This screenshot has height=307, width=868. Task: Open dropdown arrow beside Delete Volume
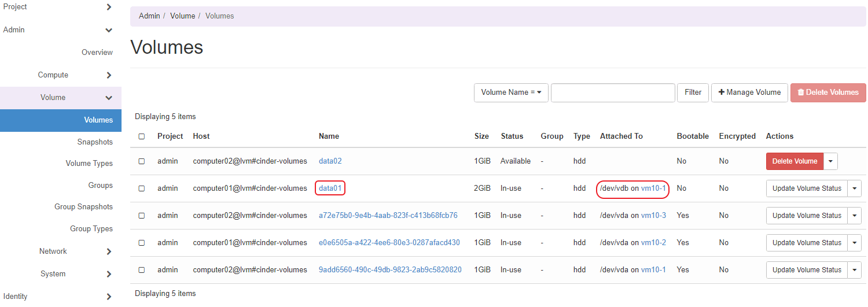(x=830, y=161)
